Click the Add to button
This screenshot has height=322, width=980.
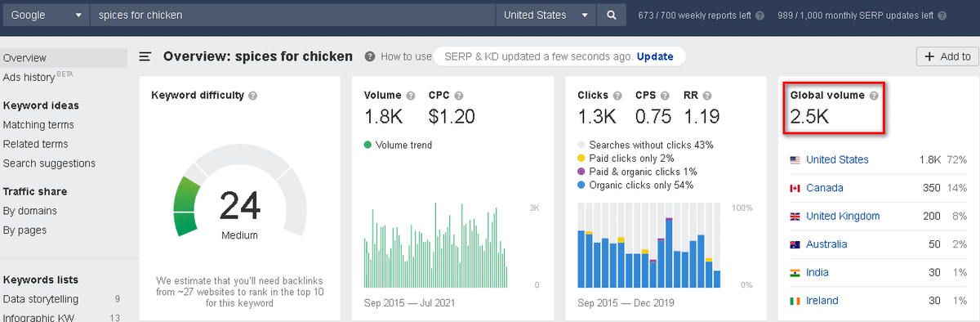point(947,56)
